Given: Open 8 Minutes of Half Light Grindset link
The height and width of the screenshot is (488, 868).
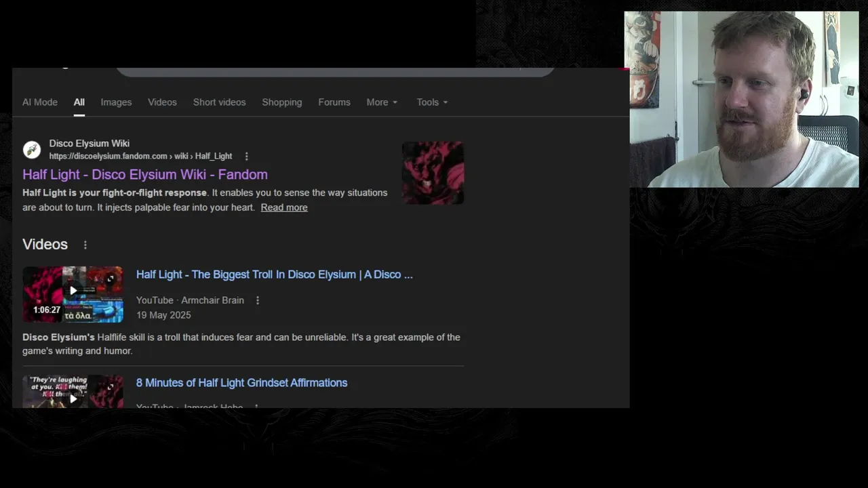Looking at the screenshot, I should pyautogui.click(x=241, y=383).
